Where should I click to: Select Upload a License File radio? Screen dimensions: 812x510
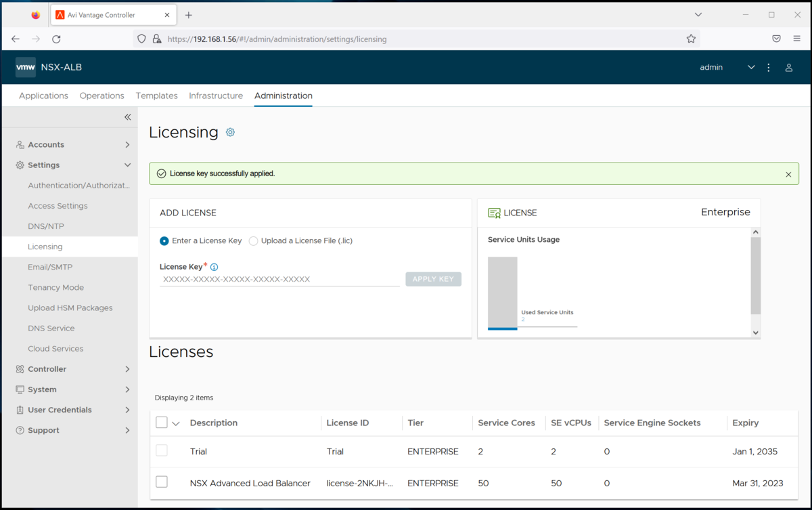click(253, 241)
